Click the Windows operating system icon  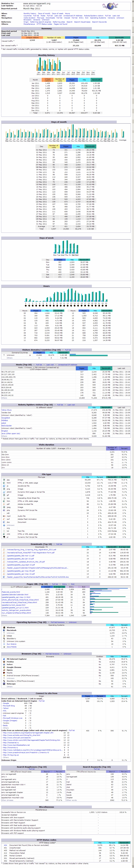[4, 627]
